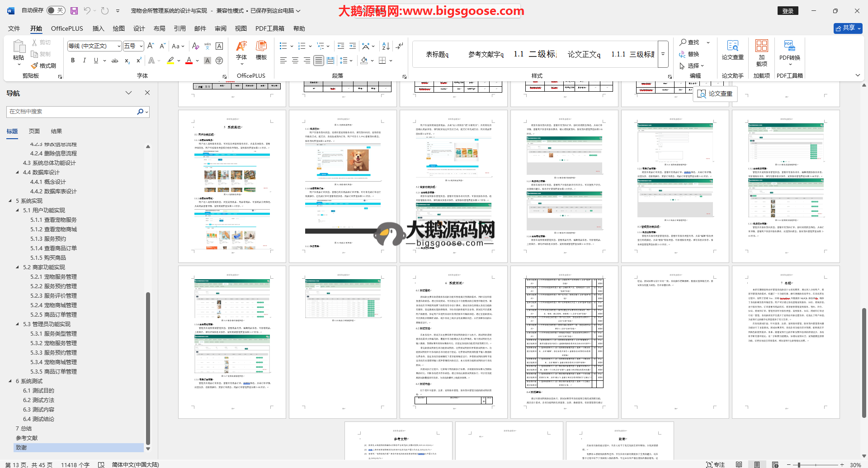Screen dimensions: 868x468
Task: Switch to the 页面 navigation tab
Action: point(34,131)
